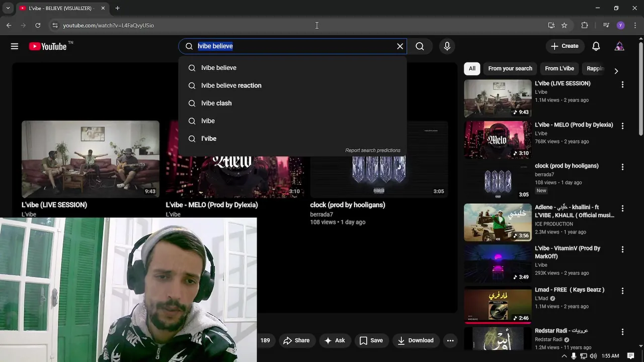Show hidden system tray icons
644x362 pixels.
(564, 356)
